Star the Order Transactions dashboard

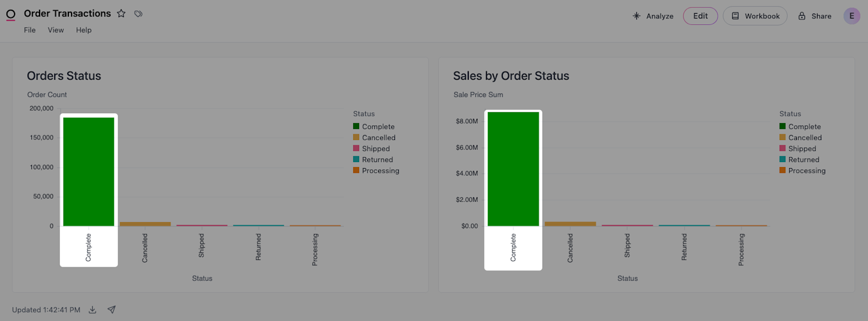(x=122, y=14)
